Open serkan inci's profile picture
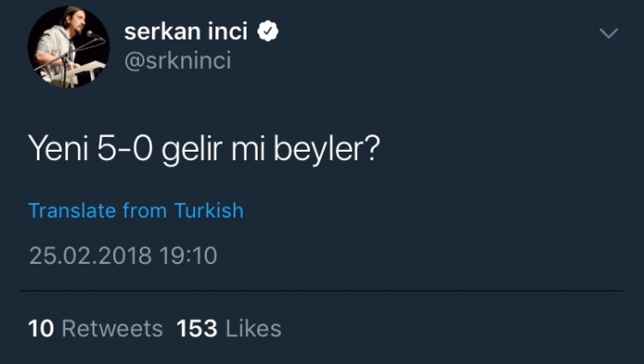Image resolution: width=644 pixels, height=364 pixels. pos(69,47)
